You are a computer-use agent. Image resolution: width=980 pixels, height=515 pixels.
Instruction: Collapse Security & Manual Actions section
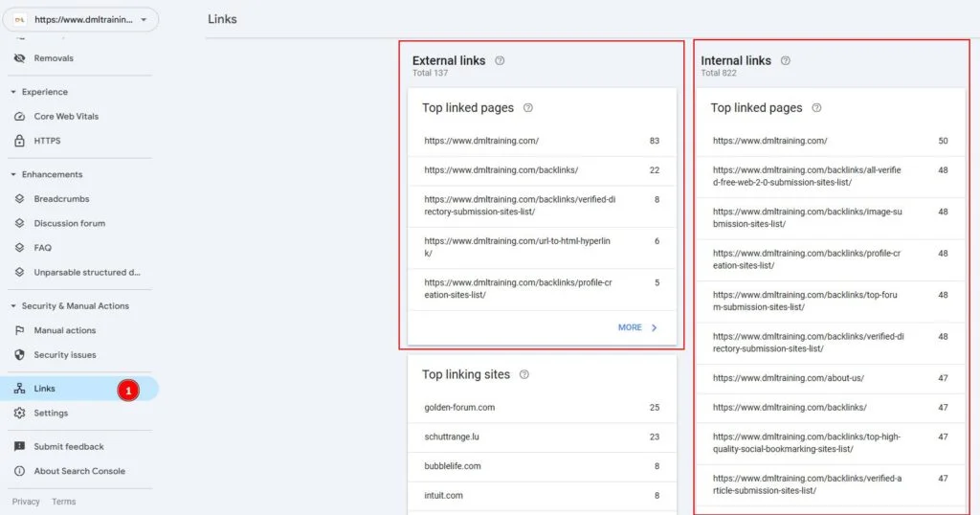(x=13, y=305)
